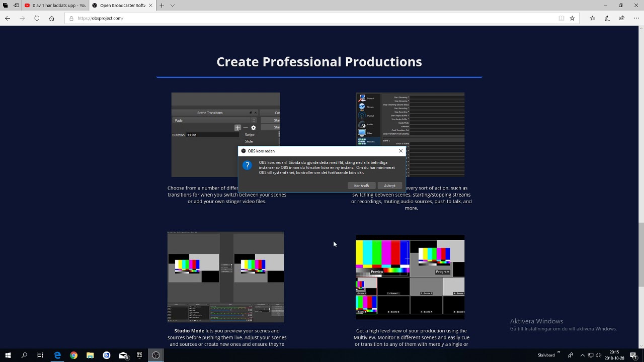This screenshot has width=644, height=362.
Task: Open the volume control in system tray
Action: [x=599, y=355]
